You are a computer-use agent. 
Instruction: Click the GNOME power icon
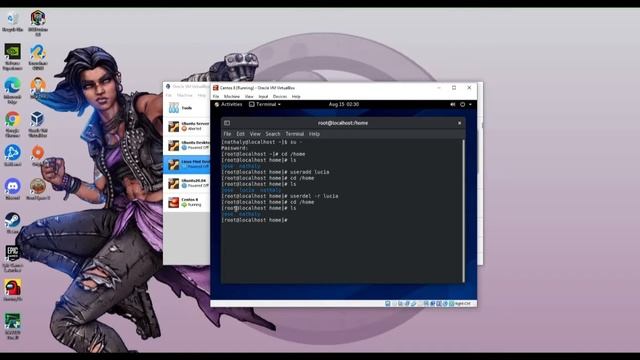coord(462,104)
